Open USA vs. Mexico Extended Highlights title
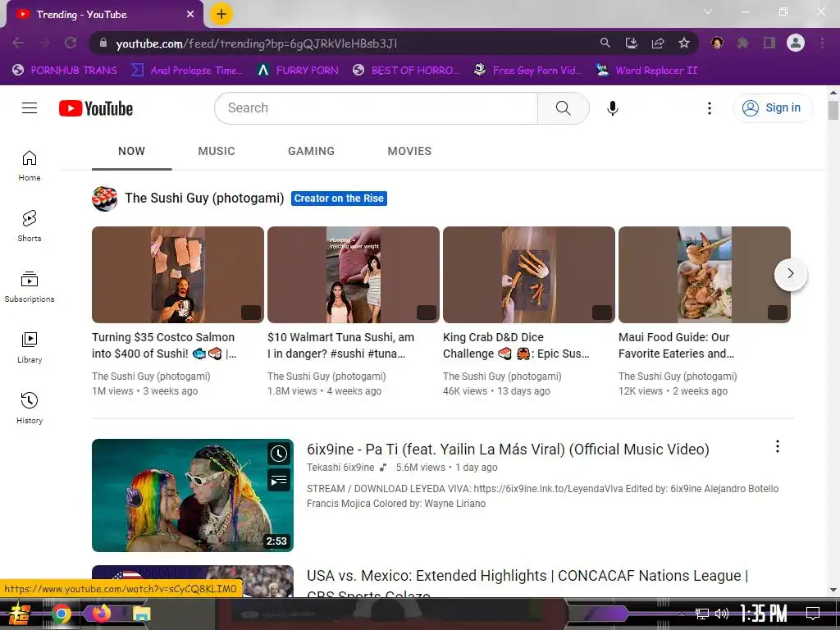The image size is (840, 630). 527,584
